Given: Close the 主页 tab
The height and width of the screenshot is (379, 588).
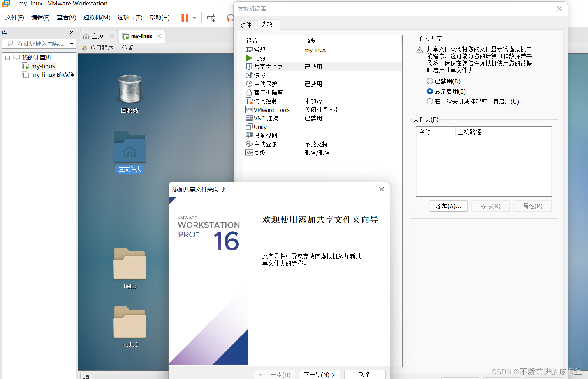Looking at the screenshot, I should 111,36.
